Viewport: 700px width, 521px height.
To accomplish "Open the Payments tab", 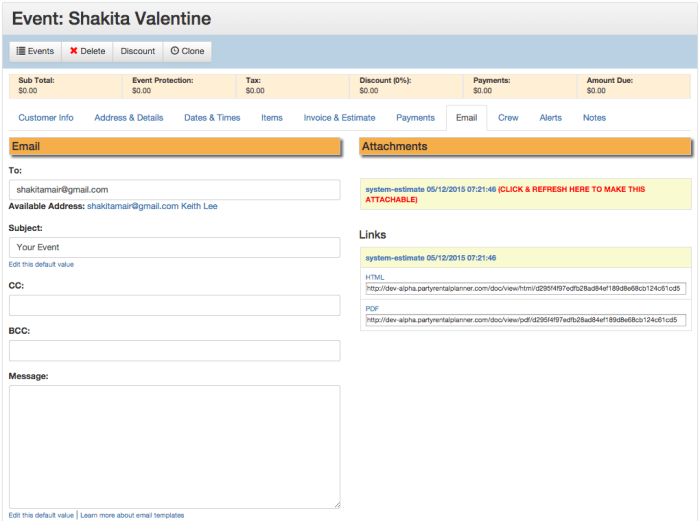I will pos(415,118).
